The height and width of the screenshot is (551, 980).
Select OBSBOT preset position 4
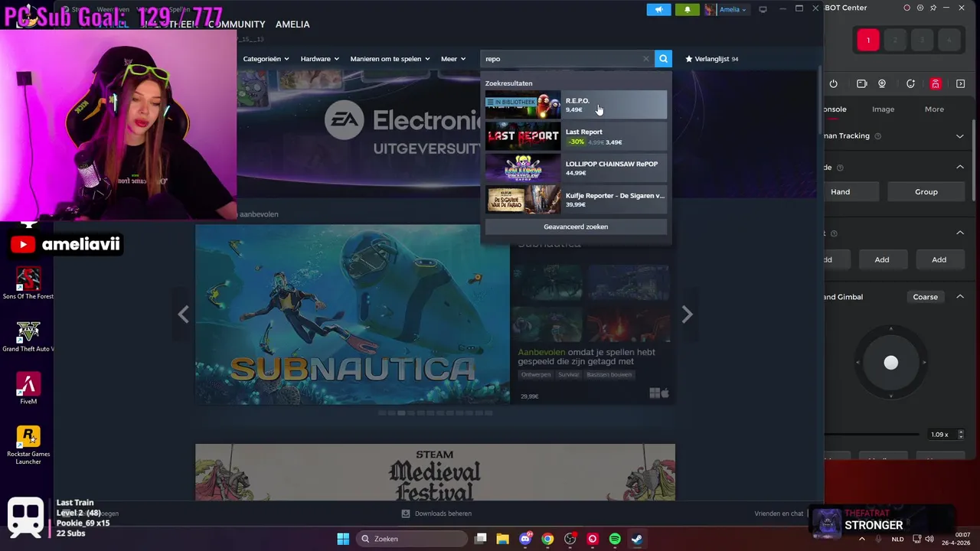949,40
